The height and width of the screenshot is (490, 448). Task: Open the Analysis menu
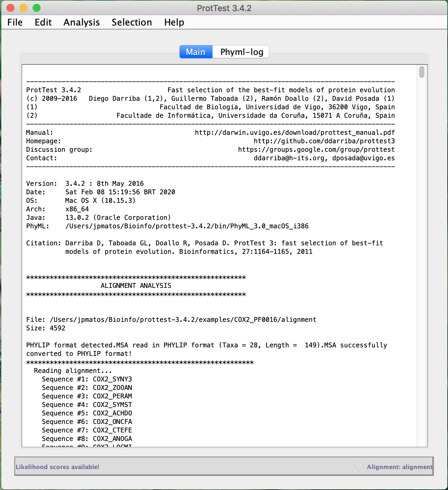(81, 22)
